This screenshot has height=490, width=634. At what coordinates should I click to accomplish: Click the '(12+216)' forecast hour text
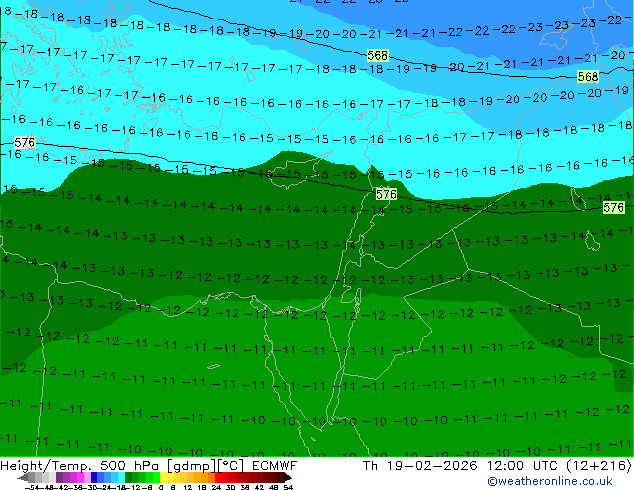tap(599, 466)
